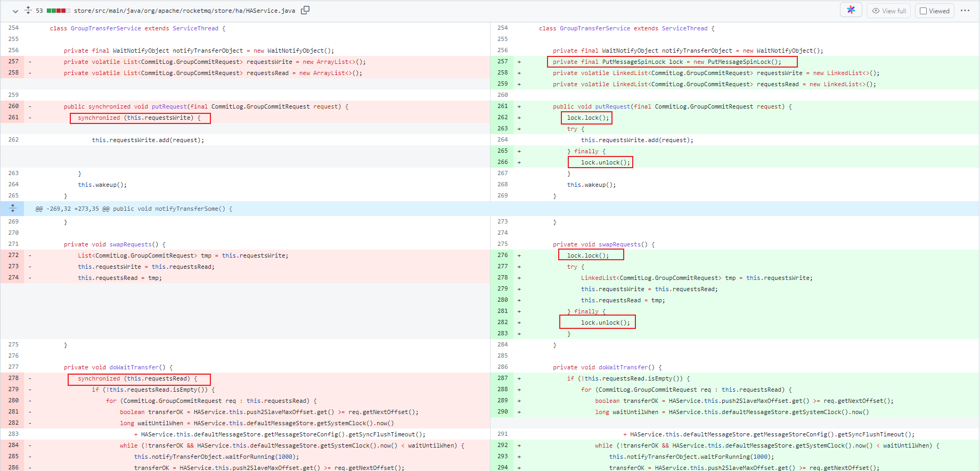Click added line number 261 public void putRequest

pyautogui.click(x=503, y=106)
